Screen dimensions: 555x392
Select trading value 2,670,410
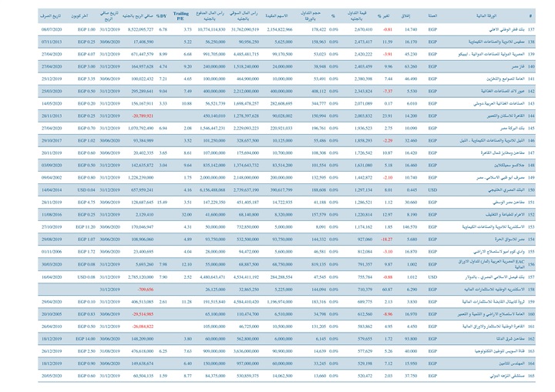coord(363,30)
